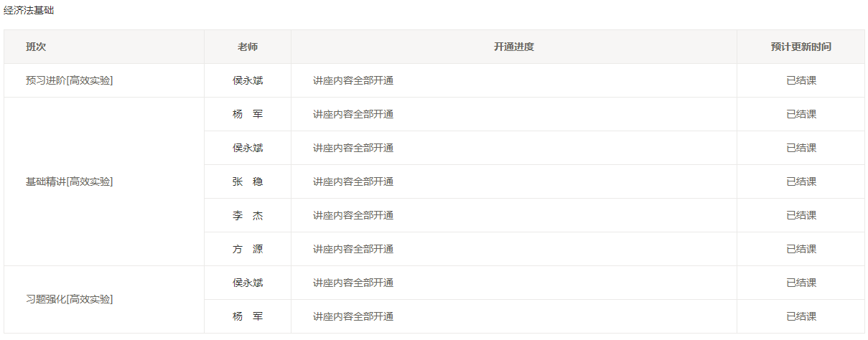Select the first 杨军 under 基础精讲
Image resolution: width=868 pixels, height=340 pixels.
pyautogui.click(x=248, y=114)
